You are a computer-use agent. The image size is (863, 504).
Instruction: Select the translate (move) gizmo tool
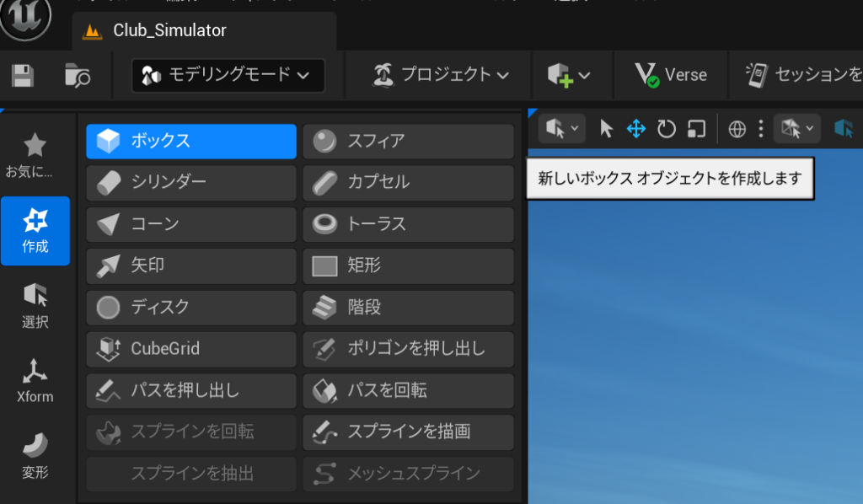coord(635,129)
